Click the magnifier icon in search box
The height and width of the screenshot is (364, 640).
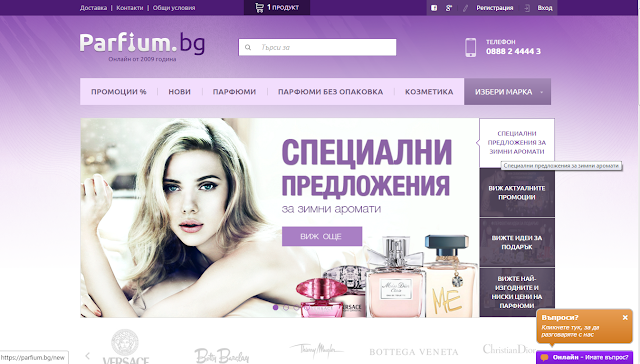pos(248,47)
